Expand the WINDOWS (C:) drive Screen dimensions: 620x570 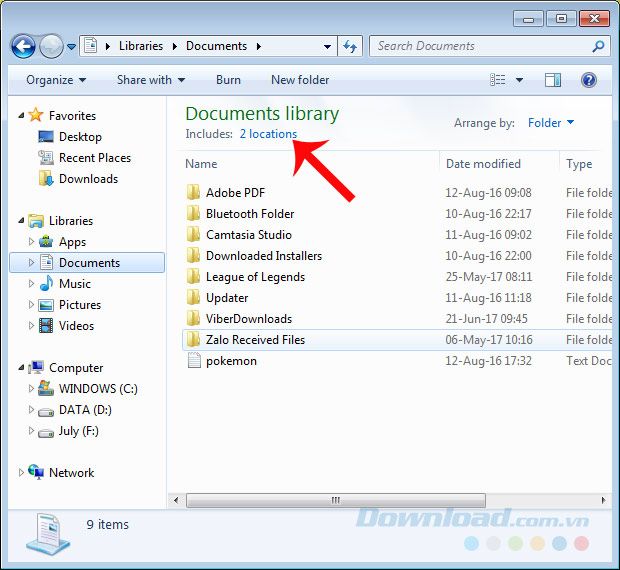pos(31,388)
